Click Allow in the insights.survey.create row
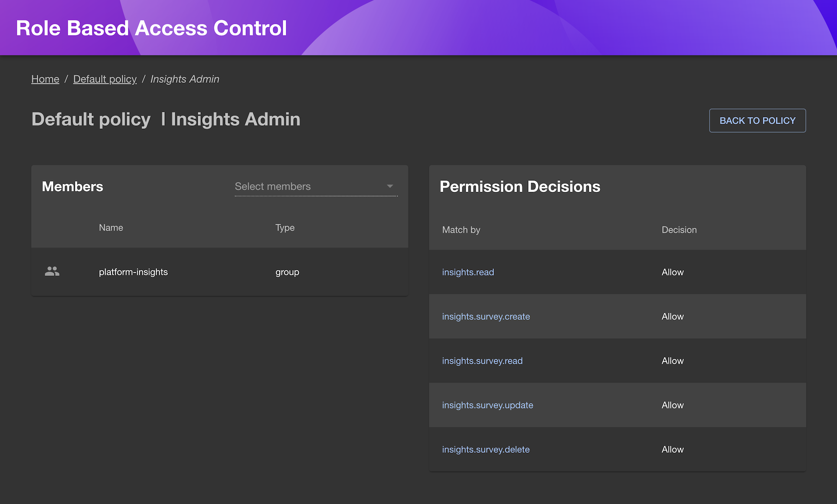837x504 pixels. [x=673, y=316]
